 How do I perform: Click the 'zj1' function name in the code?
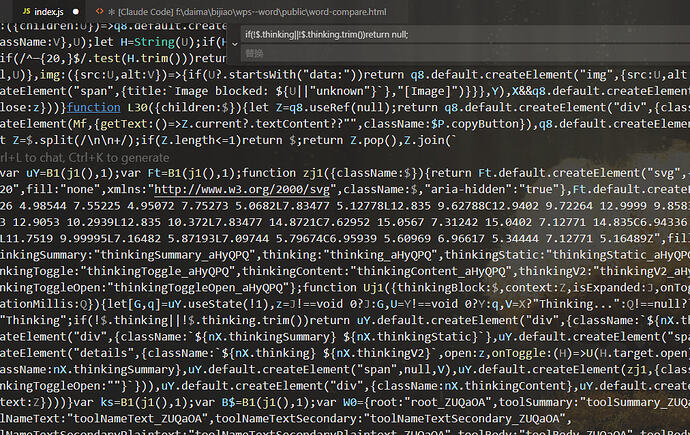313,173
